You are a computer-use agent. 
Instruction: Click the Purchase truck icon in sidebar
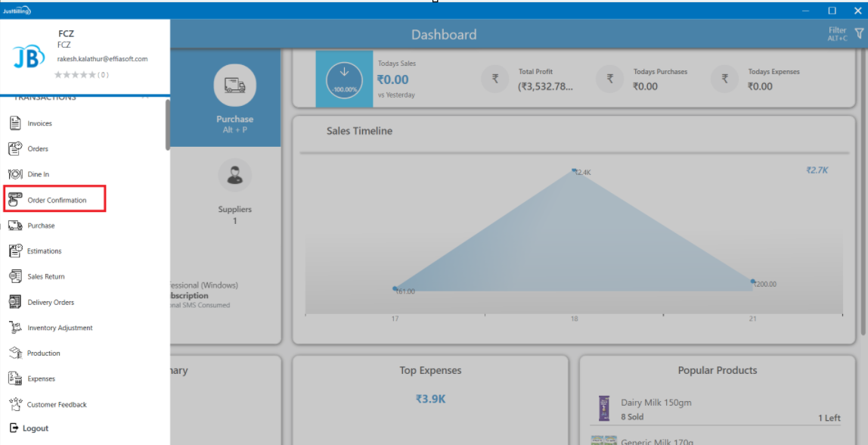click(15, 226)
